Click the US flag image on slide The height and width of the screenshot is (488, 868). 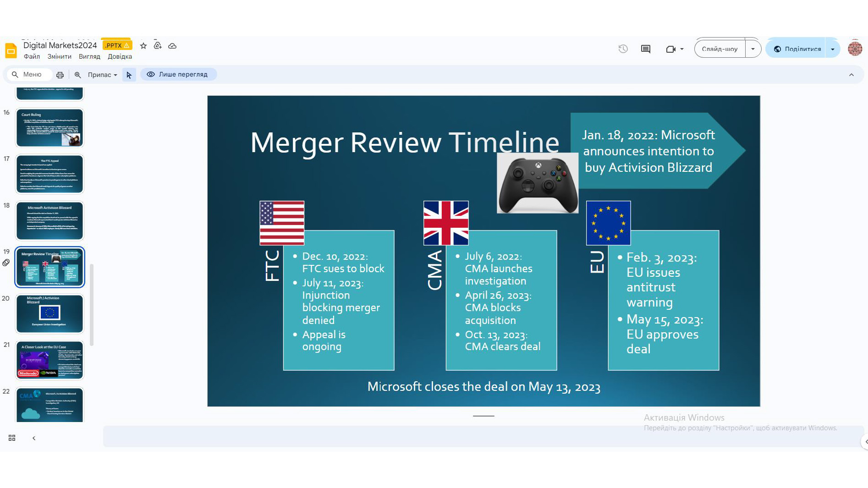coord(282,223)
